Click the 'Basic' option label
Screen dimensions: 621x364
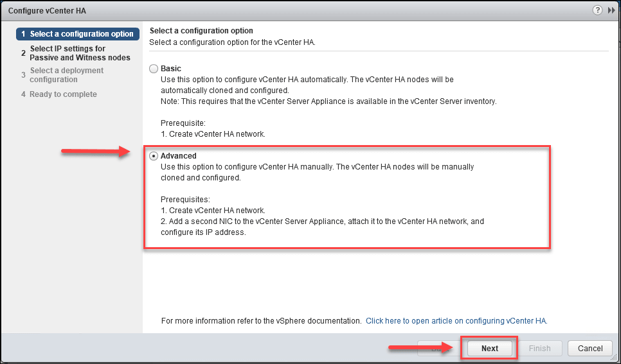click(171, 69)
